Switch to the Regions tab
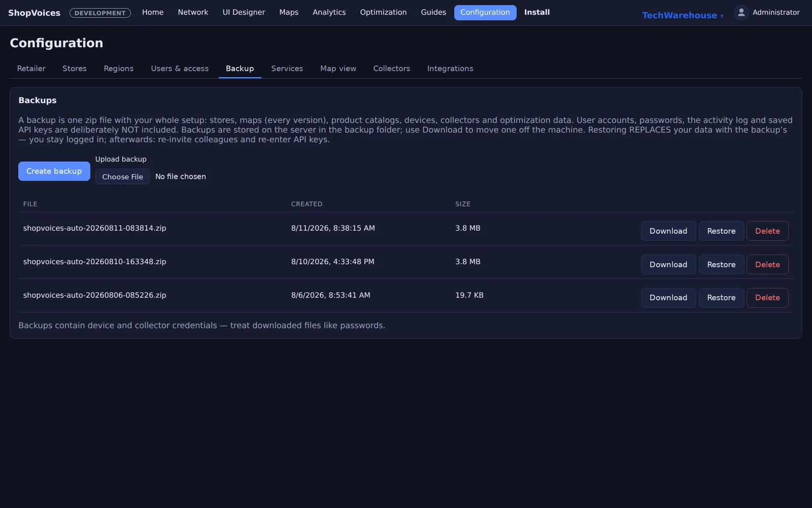Viewport: 812px width, 508px height. tap(119, 69)
